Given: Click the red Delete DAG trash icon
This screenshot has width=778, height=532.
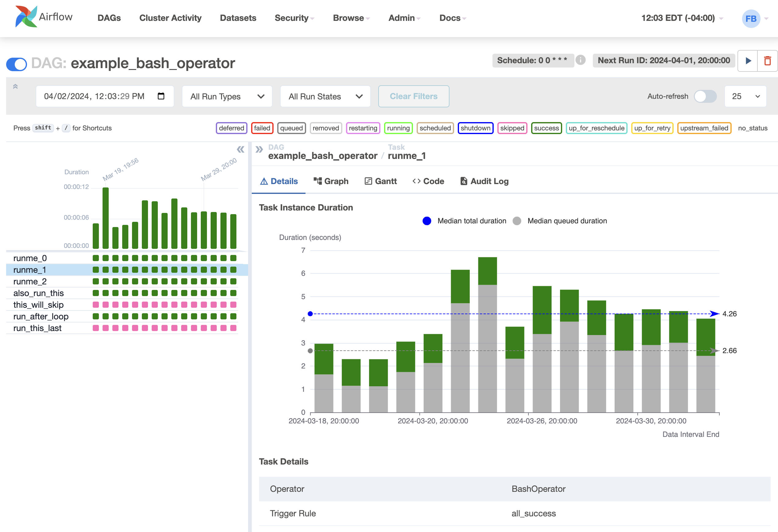Looking at the screenshot, I should click(x=767, y=60).
